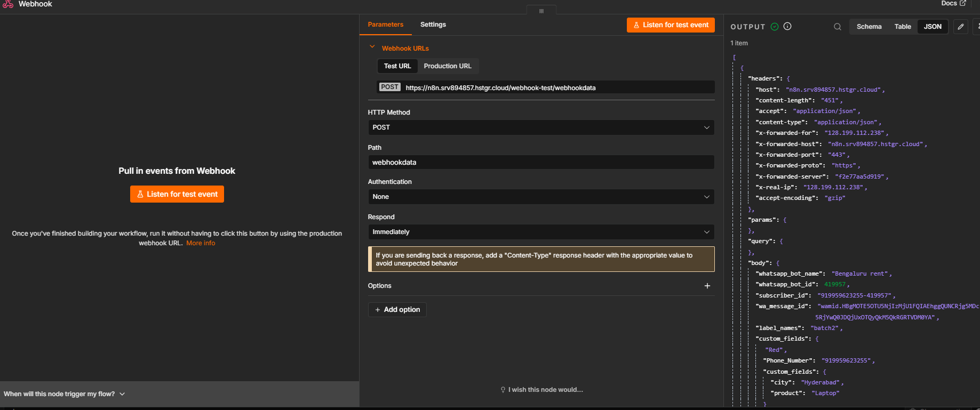Collapse the Webhook URLs section

372,47
